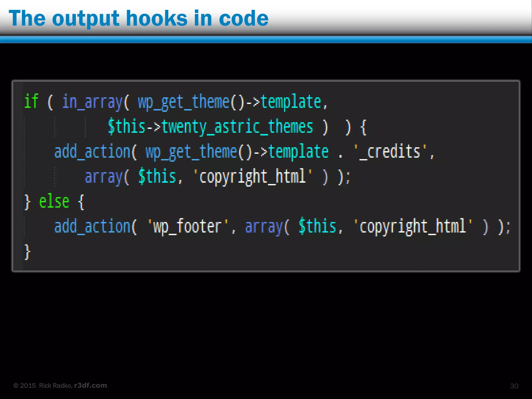The width and height of the screenshot is (532, 399).
Task: Click 'array' keyword on the fourth code line
Action: coord(103,177)
